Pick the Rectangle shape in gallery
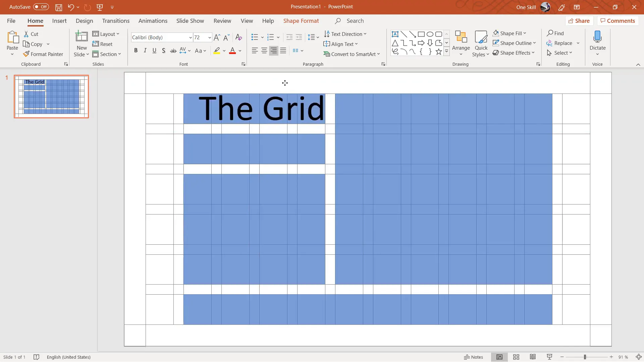Viewport: 644px width, 362px height. pos(421,34)
